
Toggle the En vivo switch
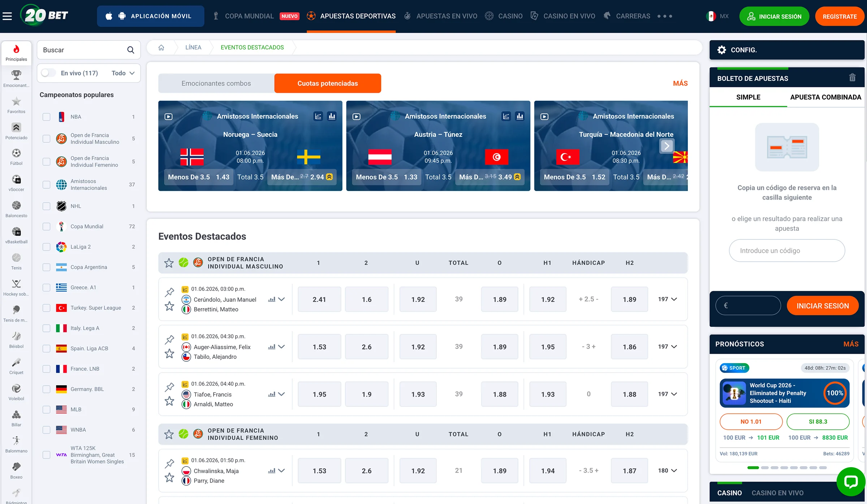pyautogui.click(x=48, y=73)
